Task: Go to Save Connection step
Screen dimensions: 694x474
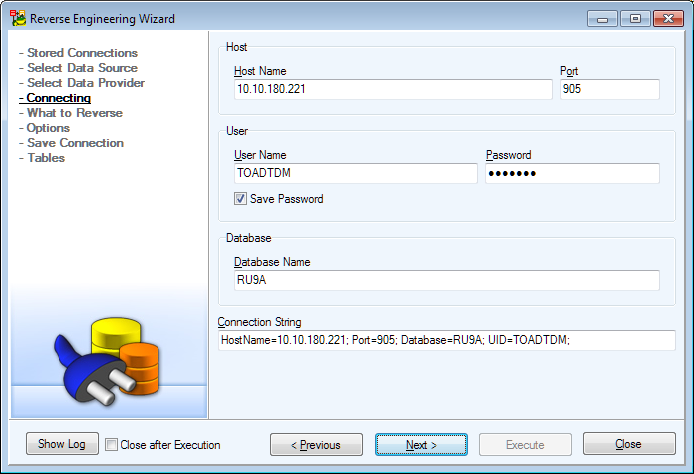Action: pos(75,143)
